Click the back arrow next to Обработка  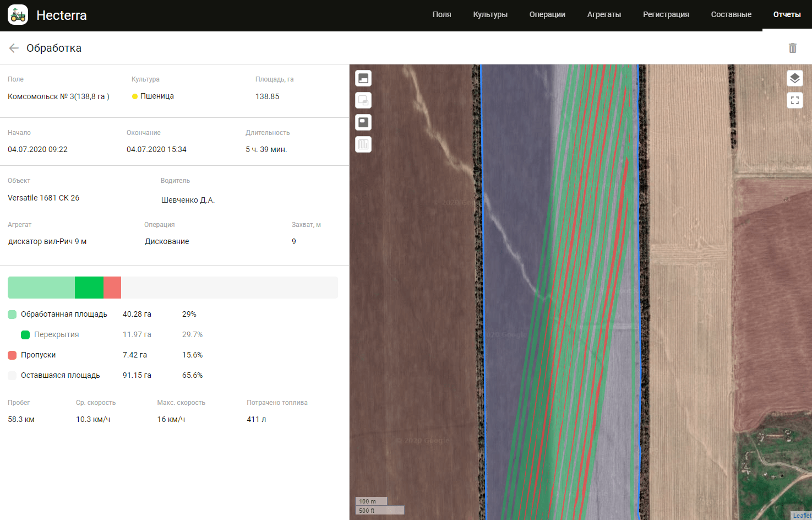[x=14, y=48]
